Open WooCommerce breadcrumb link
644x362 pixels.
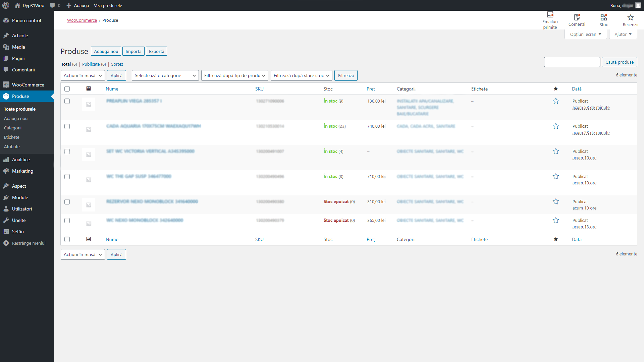(x=82, y=20)
